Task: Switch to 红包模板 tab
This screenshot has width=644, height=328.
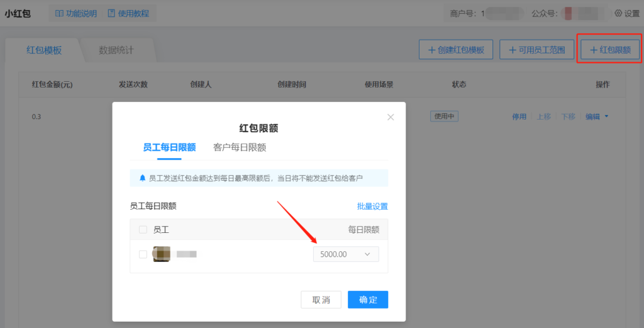Action: pos(44,50)
